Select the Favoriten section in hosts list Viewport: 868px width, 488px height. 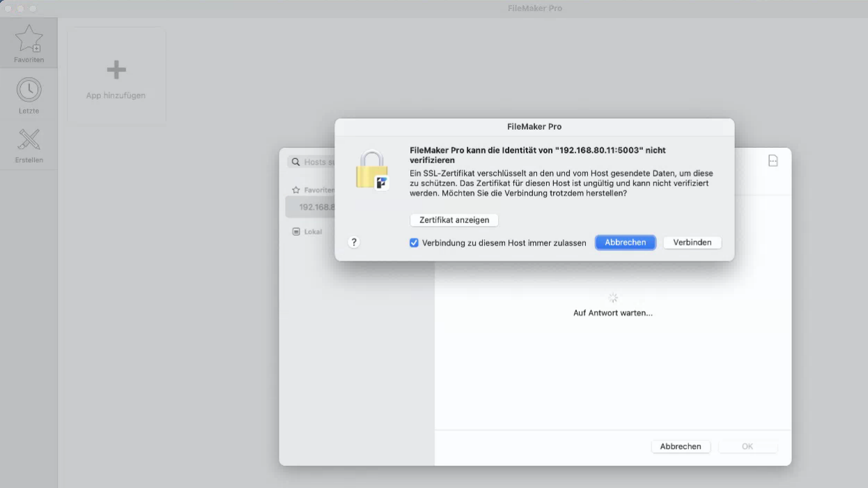[x=318, y=190]
